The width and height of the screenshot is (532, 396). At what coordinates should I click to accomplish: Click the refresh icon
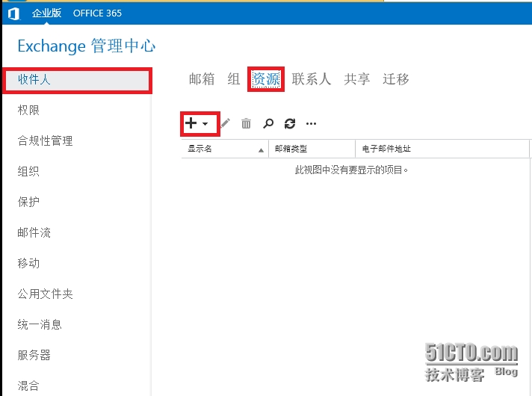(x=290, y=123)
